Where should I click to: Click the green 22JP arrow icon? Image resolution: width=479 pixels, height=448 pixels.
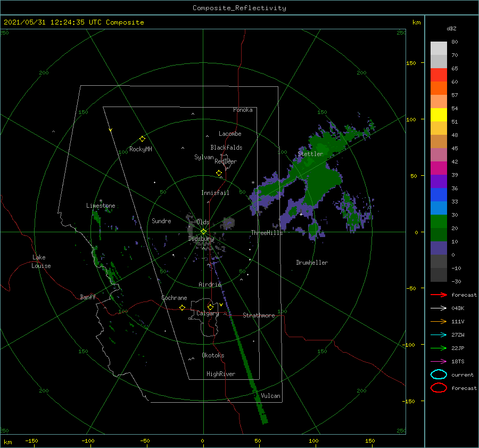pos(439,348)
